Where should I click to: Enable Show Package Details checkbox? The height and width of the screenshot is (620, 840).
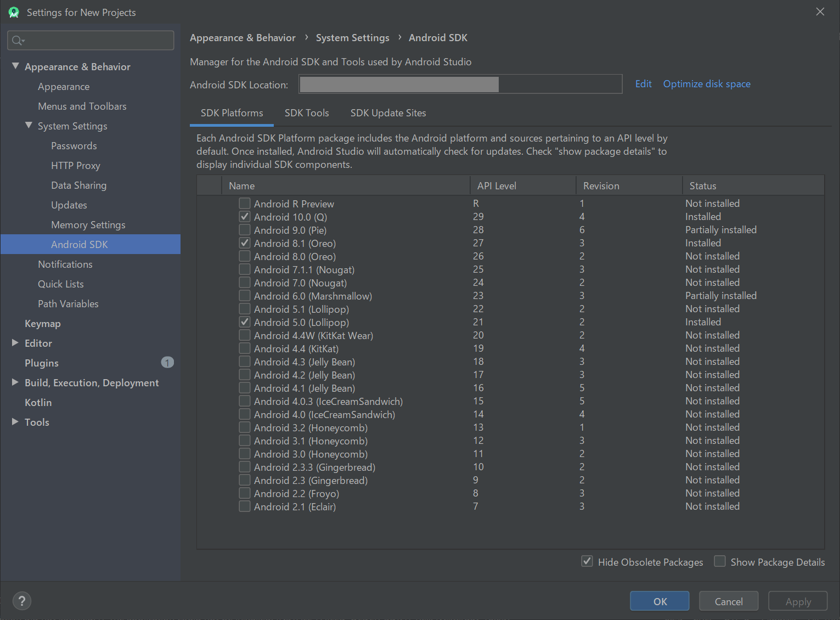point(720,561)
